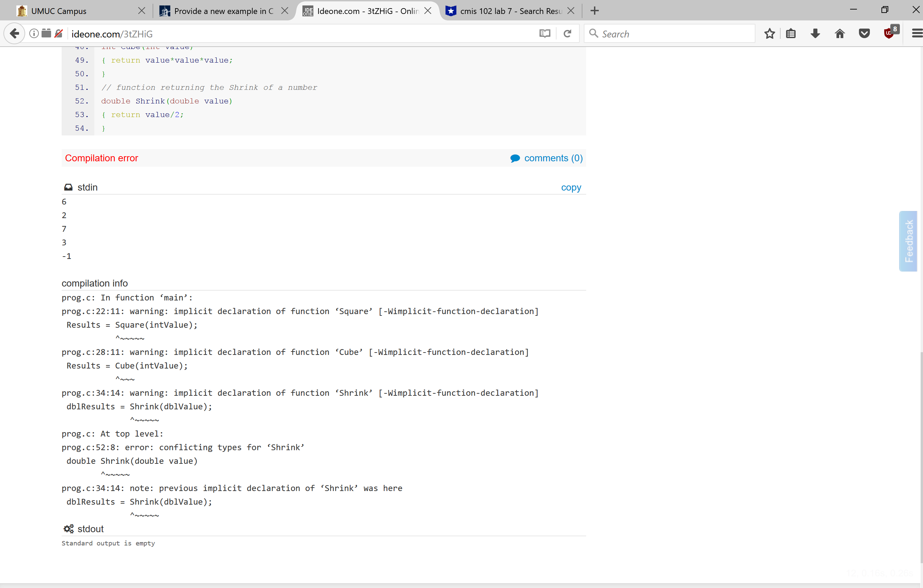Open Firefox hamburger menu
The image size is (923, 588).
(x=917, y=34)
